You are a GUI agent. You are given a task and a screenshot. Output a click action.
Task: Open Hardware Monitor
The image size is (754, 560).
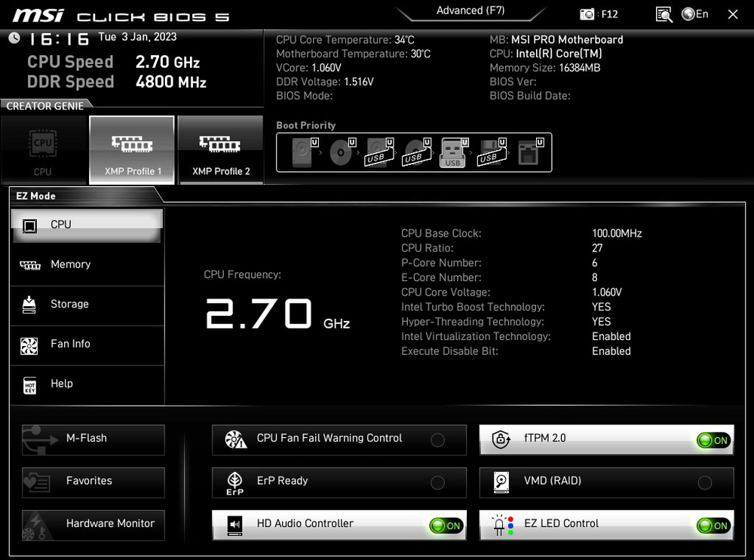[x=93, y=525]
